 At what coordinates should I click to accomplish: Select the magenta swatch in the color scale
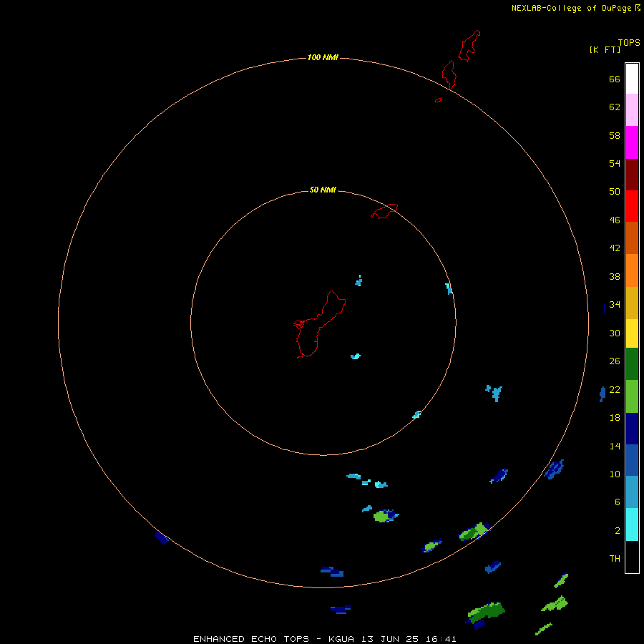(632, 142)
